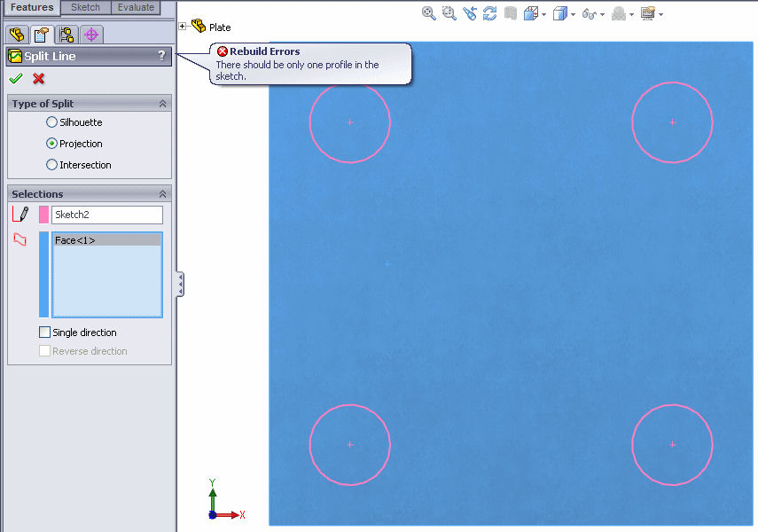The width and height of the screenshot is (758, 532).
Task: Click the Hide/Show Items glasses icon
Action: point(590,14)
